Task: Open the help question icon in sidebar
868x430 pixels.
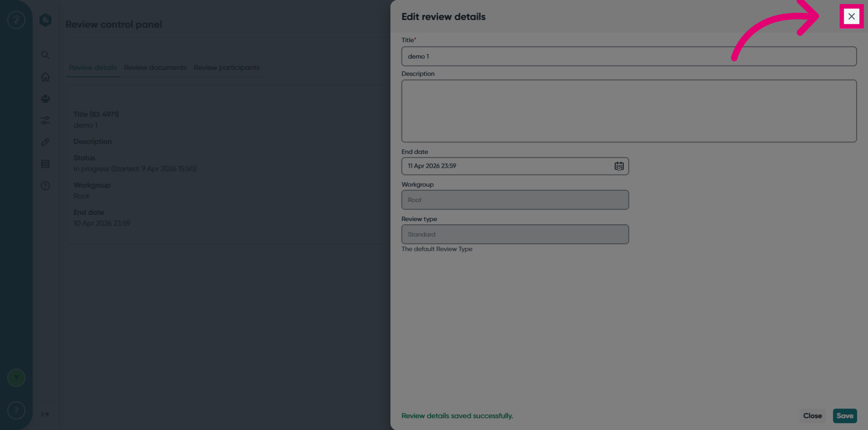Action: [45, 186]
